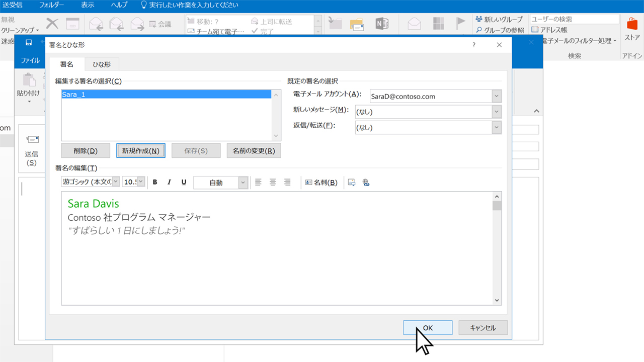Image resolution: width=644 pixels, height=362 pixels.
Task: Insert a picture into the signature
Action: [352, 183]
